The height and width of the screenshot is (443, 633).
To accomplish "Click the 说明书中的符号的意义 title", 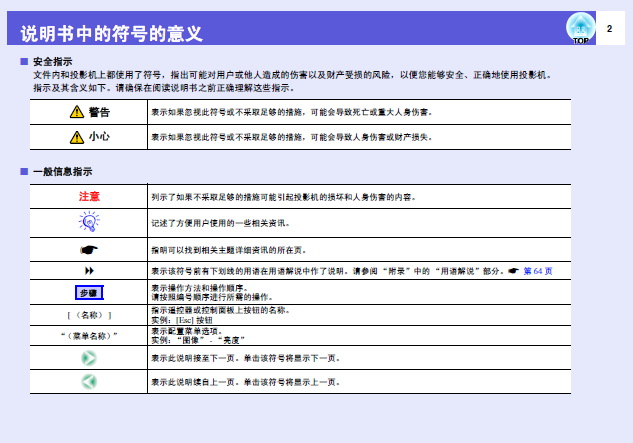I will (x=111, y=35).
